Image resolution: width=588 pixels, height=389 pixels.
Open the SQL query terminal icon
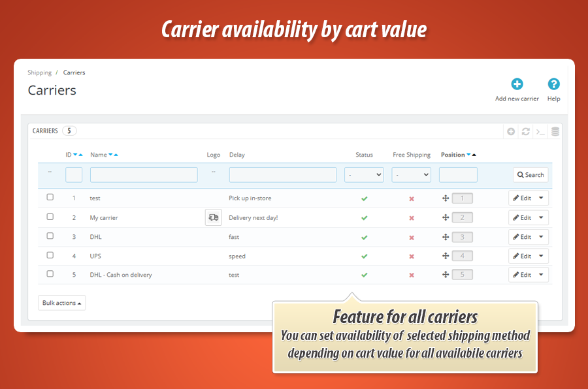click(540, 132)
